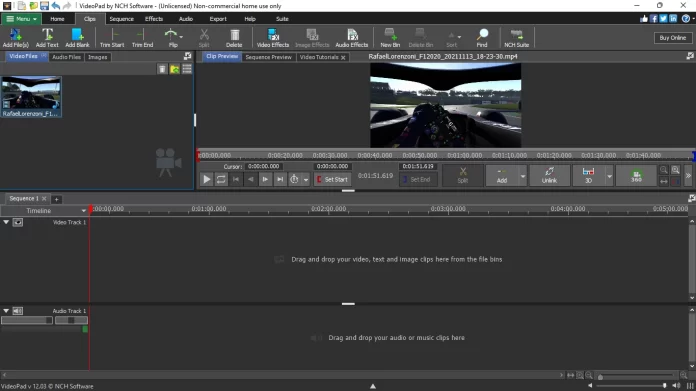
Task: Toggle loop playback button
Action: (x=221, y=179)
